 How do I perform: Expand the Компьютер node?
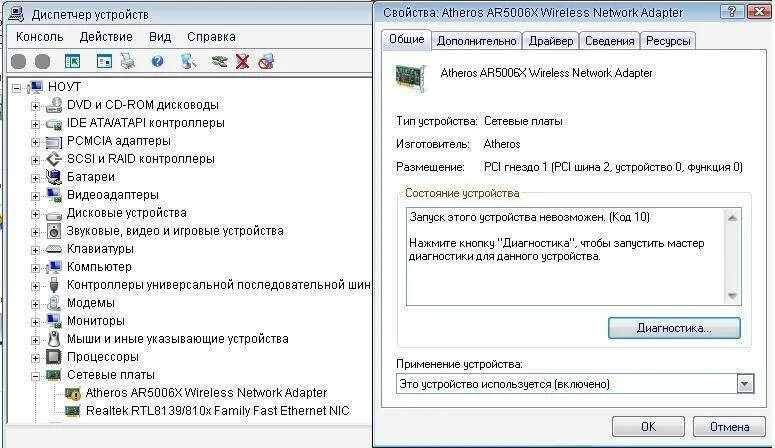[x=35, y=268]
